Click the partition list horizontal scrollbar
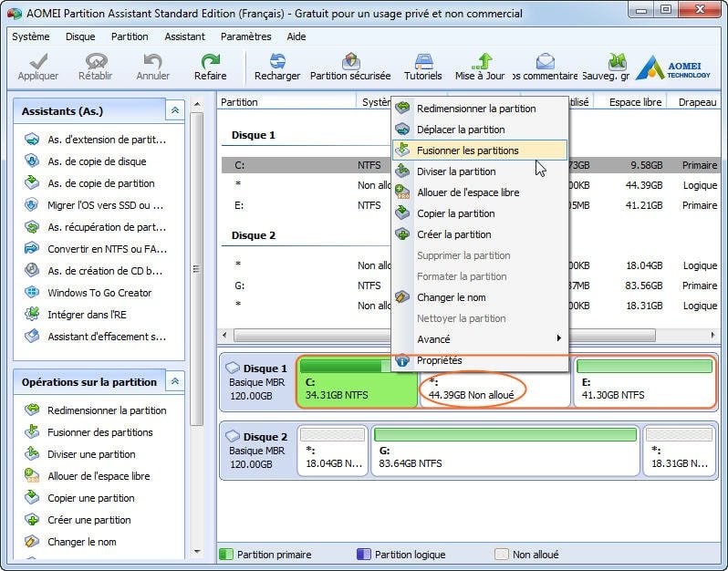Screen dimensions: 728x571 point(444,335)
